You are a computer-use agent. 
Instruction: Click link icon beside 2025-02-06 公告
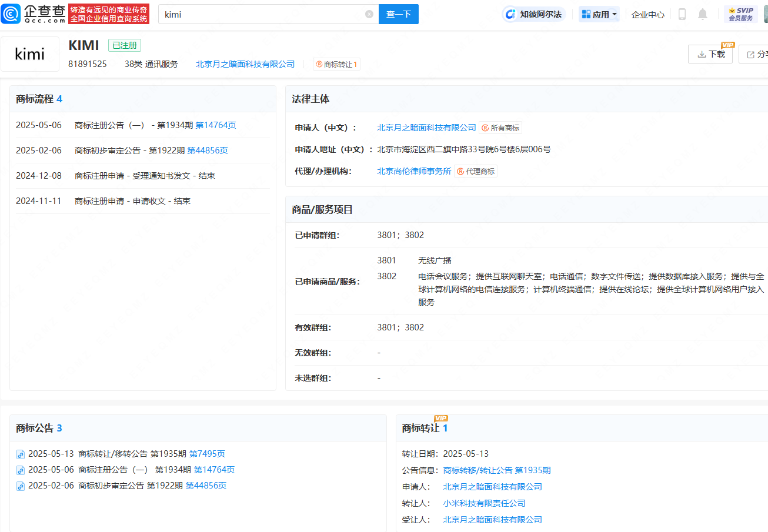19,486
